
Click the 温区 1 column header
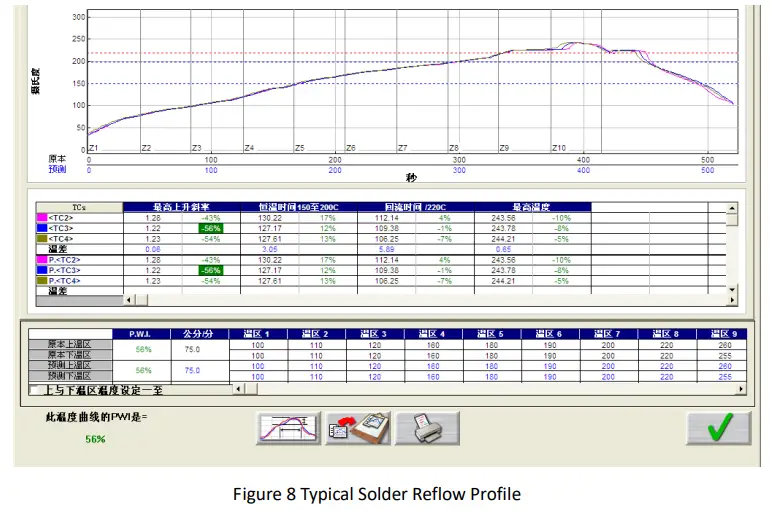click(258, 334)
